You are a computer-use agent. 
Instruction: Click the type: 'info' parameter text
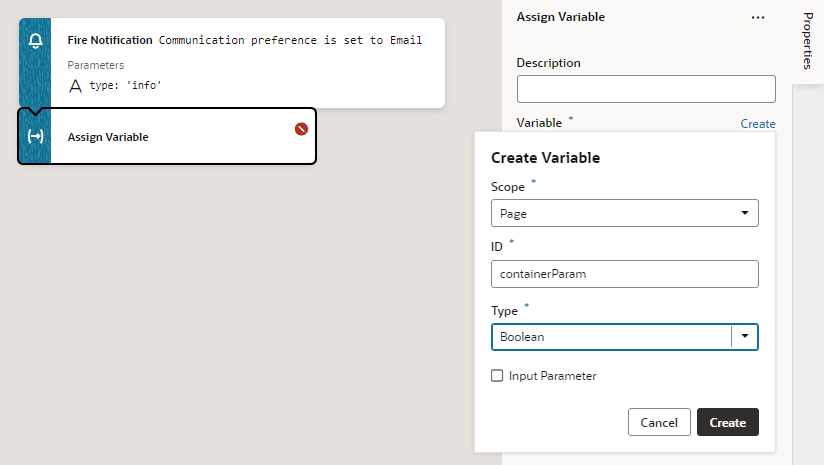point(125,85)
